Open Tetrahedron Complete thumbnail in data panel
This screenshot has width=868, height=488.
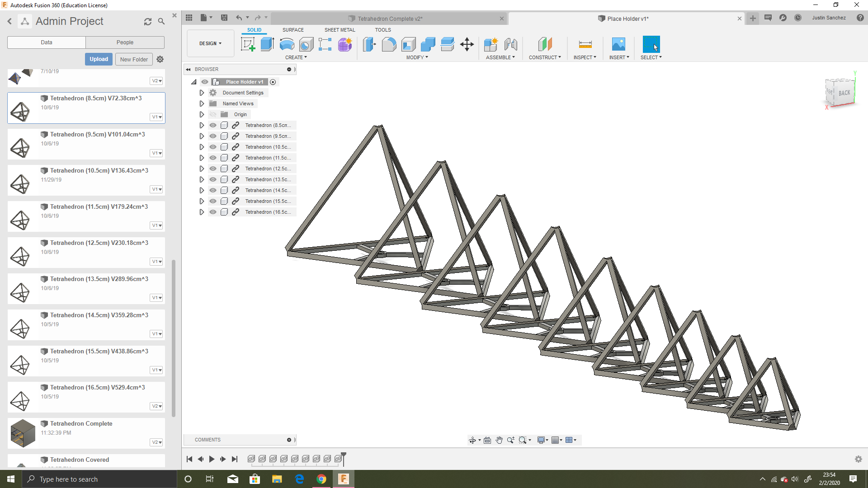pos(23,433)
